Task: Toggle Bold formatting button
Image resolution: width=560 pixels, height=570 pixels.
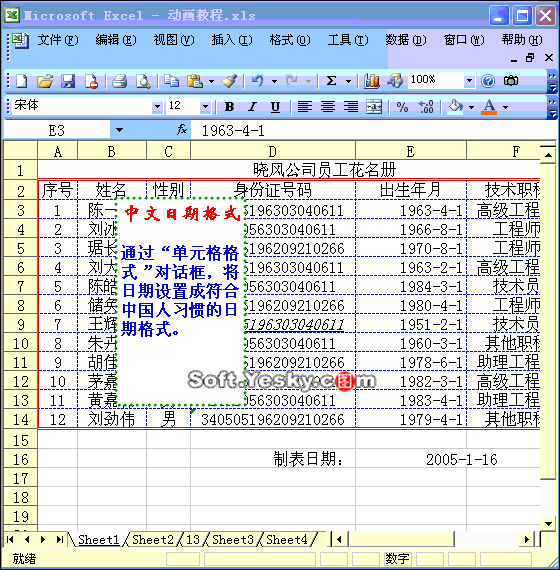Action: (x=229, y=107)
